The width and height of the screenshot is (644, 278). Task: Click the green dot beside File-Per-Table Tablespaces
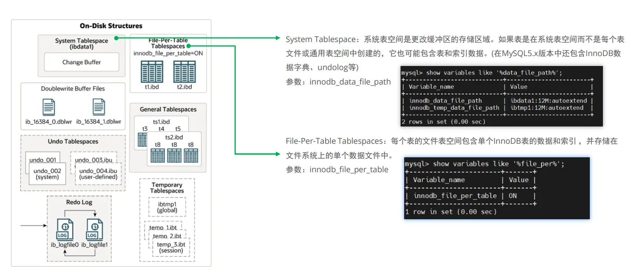188,46
